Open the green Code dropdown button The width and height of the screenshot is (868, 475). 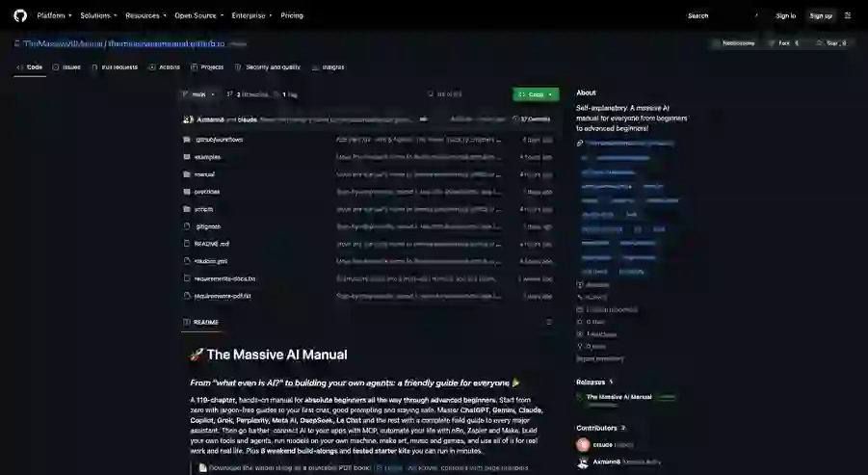click(536, 94)
